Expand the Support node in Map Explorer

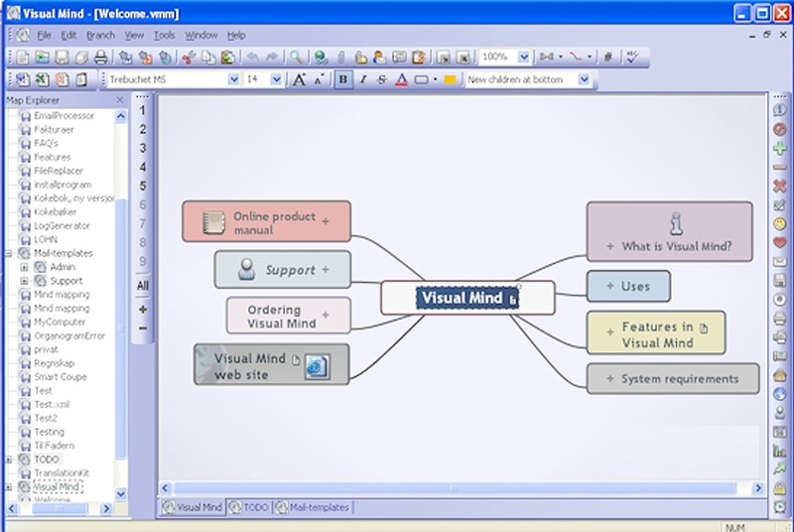point(24,281)
